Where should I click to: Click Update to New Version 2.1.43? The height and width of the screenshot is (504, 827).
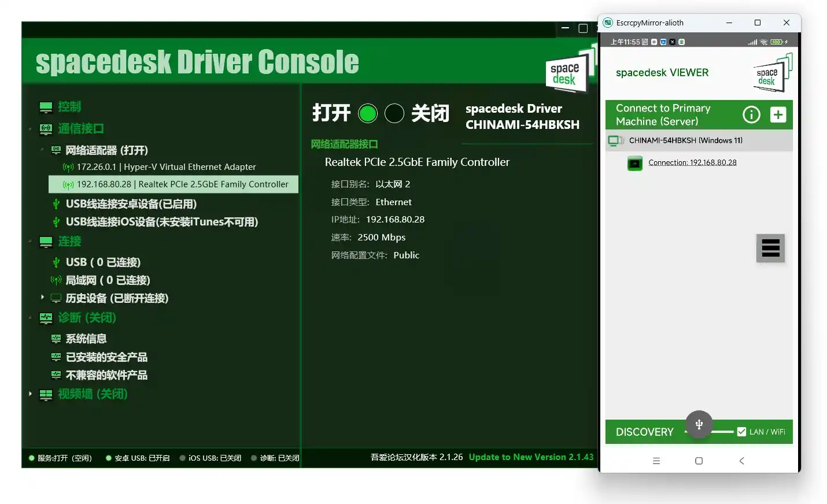tap(531, 457)
